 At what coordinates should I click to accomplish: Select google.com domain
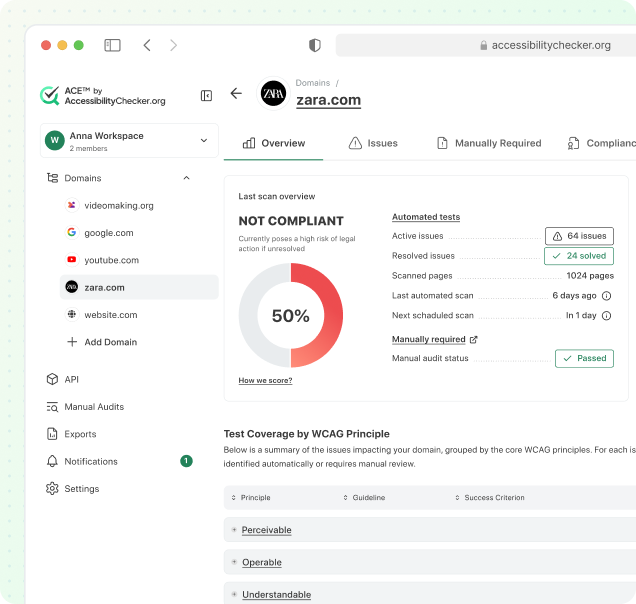109,233
